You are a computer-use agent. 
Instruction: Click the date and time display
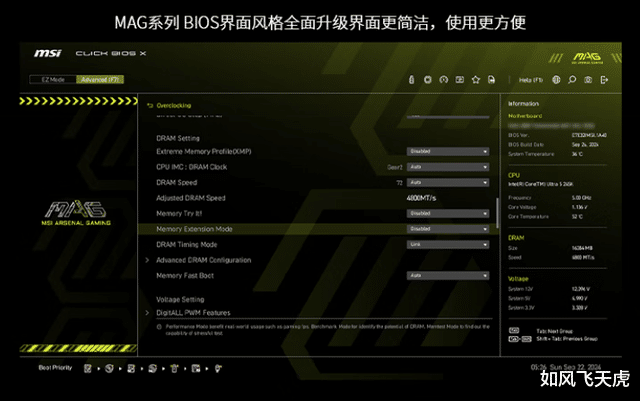[x=566, y=367]
